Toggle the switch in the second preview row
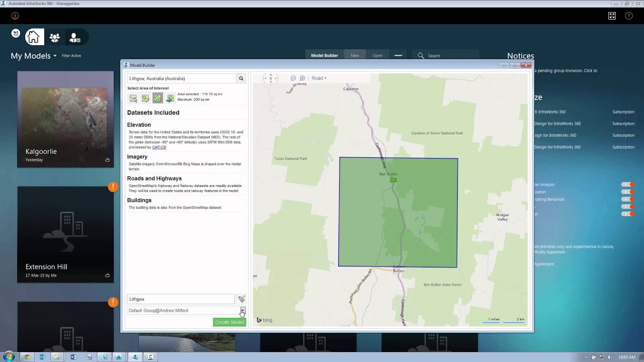644x362 pixels. (628, 192)
